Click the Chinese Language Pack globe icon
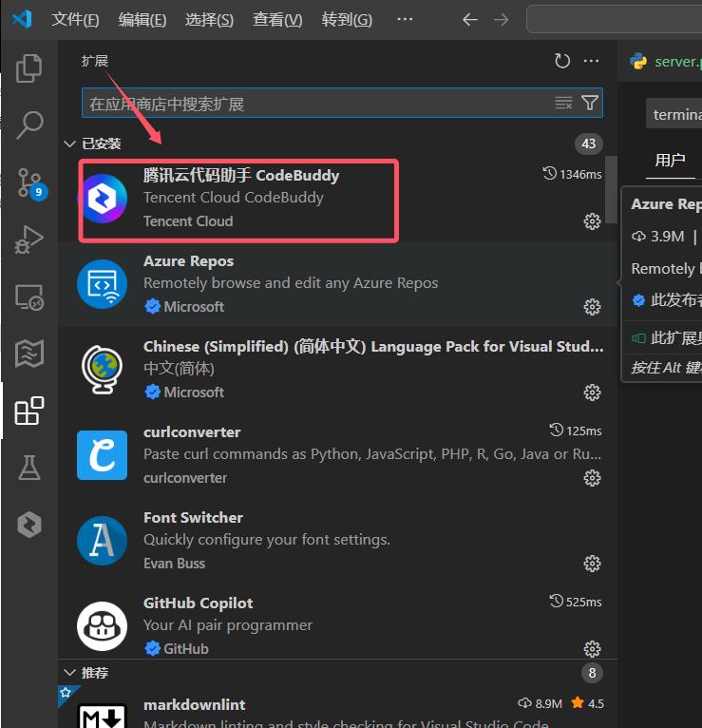The height and width of the screenshot is (728, 702). click(x=102, y=370)
